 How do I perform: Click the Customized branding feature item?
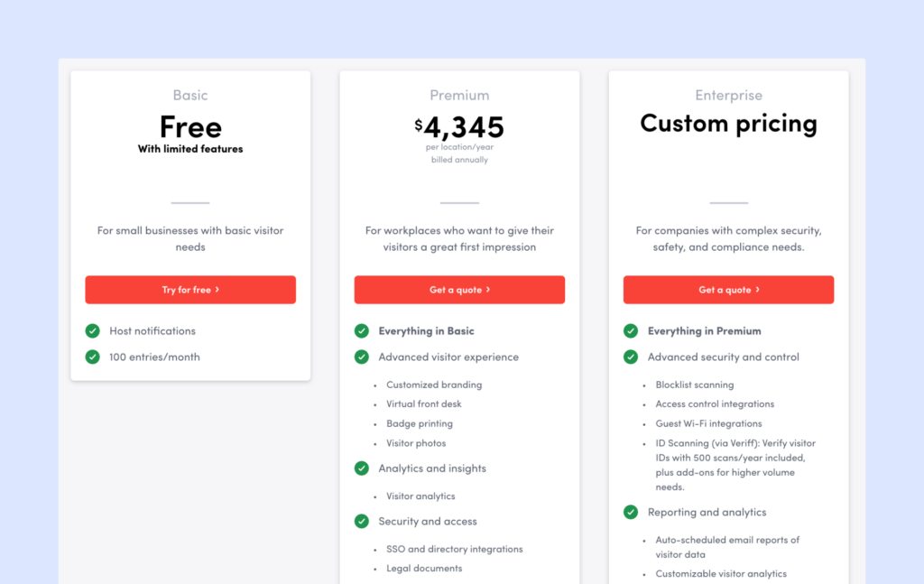[433, 385]
